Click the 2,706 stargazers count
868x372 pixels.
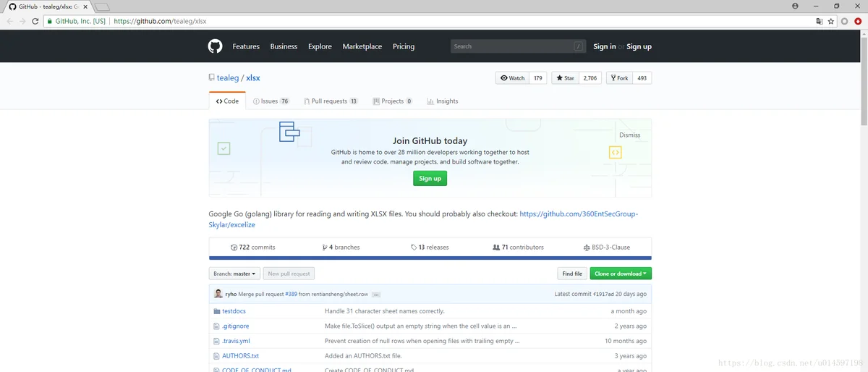point(590,78)
